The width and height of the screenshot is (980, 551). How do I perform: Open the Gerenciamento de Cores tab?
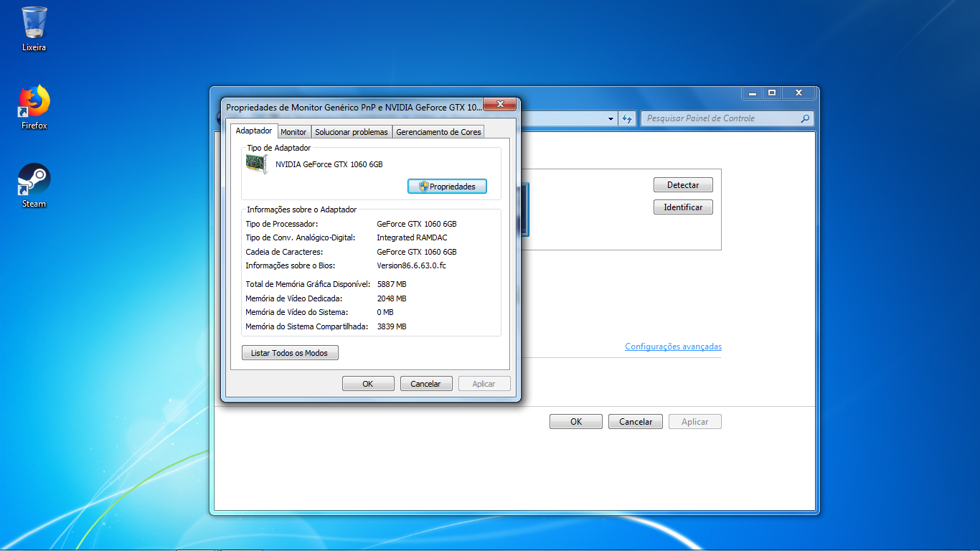point(438,132)
